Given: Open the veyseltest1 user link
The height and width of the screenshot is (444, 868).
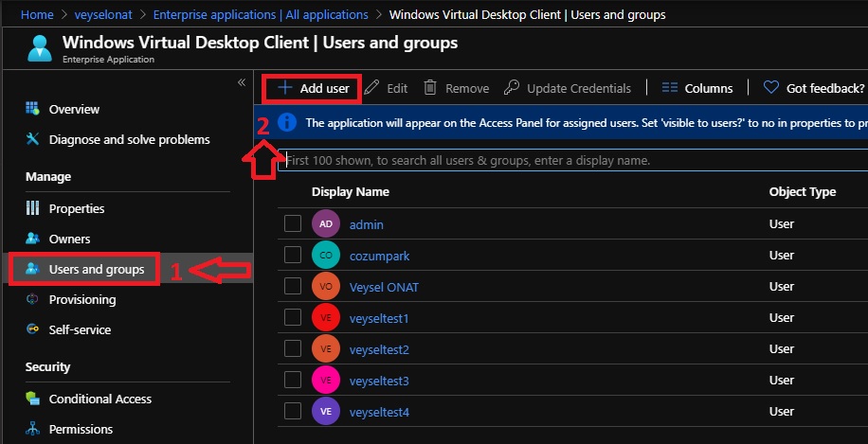Looking at the screenshot, I should click(x=379, y=318).
